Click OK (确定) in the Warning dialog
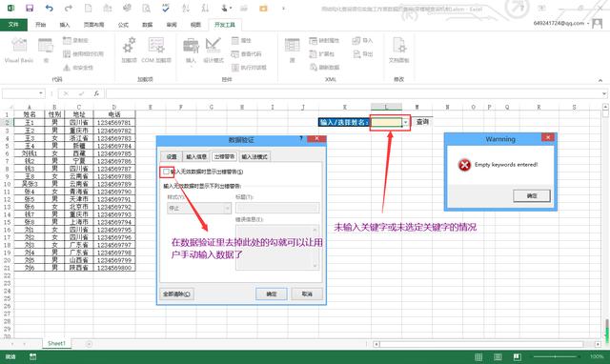 [x=532, y=195]
